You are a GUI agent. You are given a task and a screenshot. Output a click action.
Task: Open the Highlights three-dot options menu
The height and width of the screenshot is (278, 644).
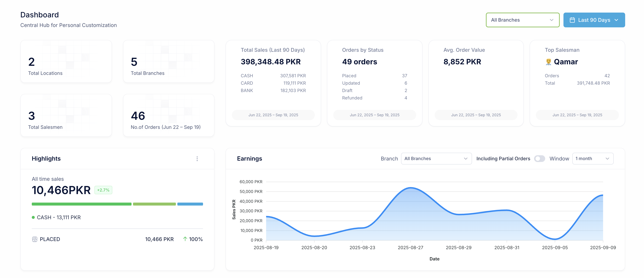click(197, 159)
